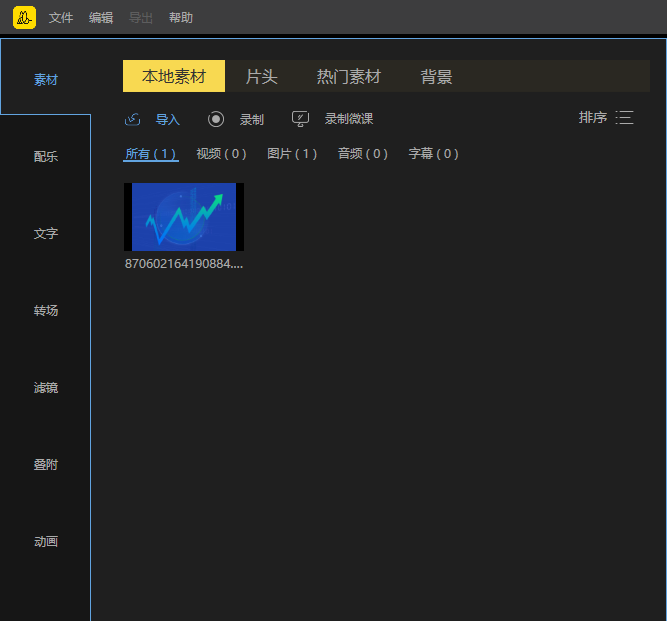
Task: Filter materials by 图片 (1)
Action: tap(292, 154)
